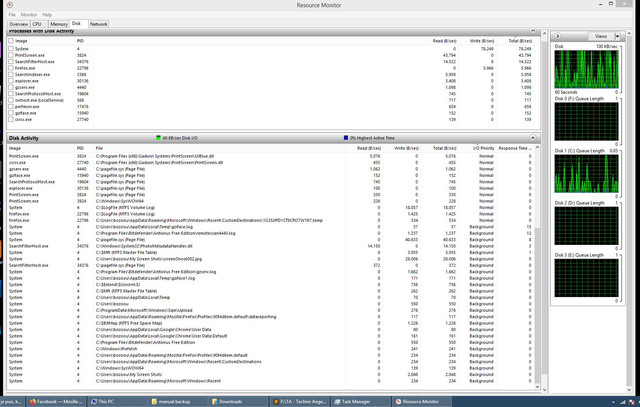
Task: Open the Firefox Facebook taskbar item
Action: [57, 402]
